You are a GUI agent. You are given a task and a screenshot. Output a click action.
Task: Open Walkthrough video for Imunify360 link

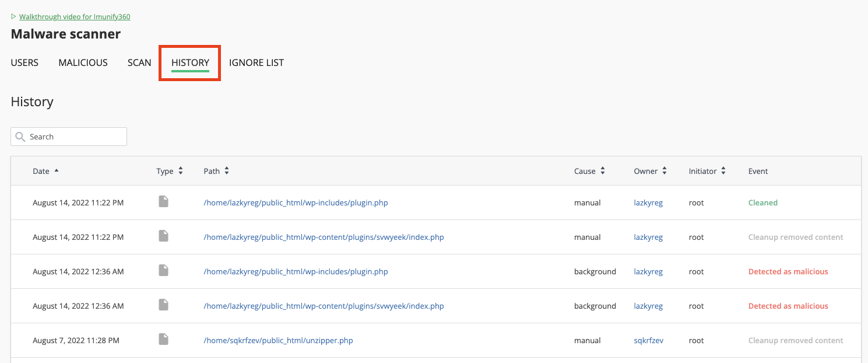(x=75, y=17)
